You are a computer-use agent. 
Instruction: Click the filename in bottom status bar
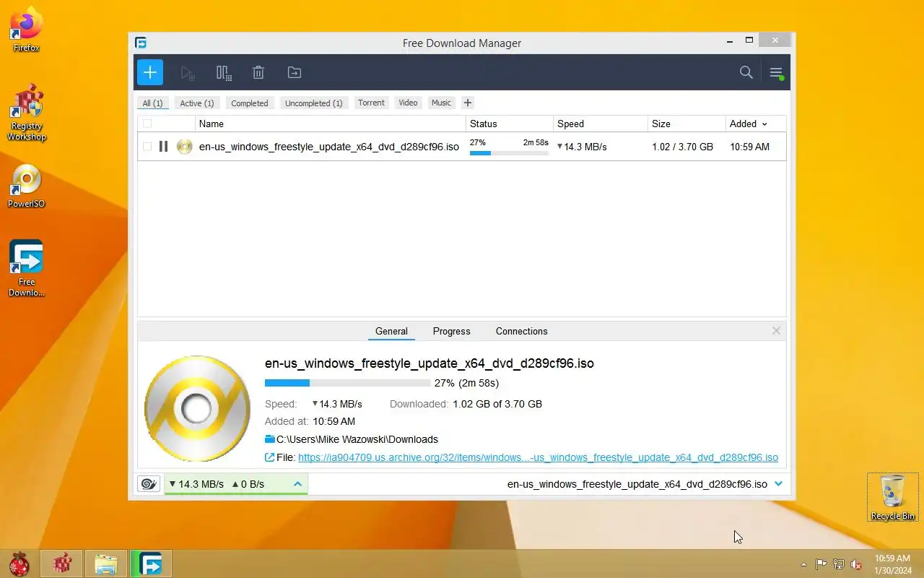tap(637, 484)
